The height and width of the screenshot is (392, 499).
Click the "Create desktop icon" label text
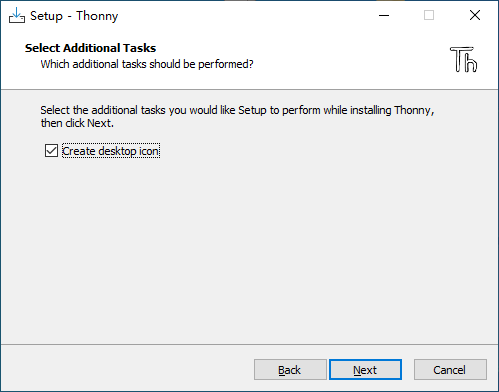pyautogui.click(x=111, y=151)
